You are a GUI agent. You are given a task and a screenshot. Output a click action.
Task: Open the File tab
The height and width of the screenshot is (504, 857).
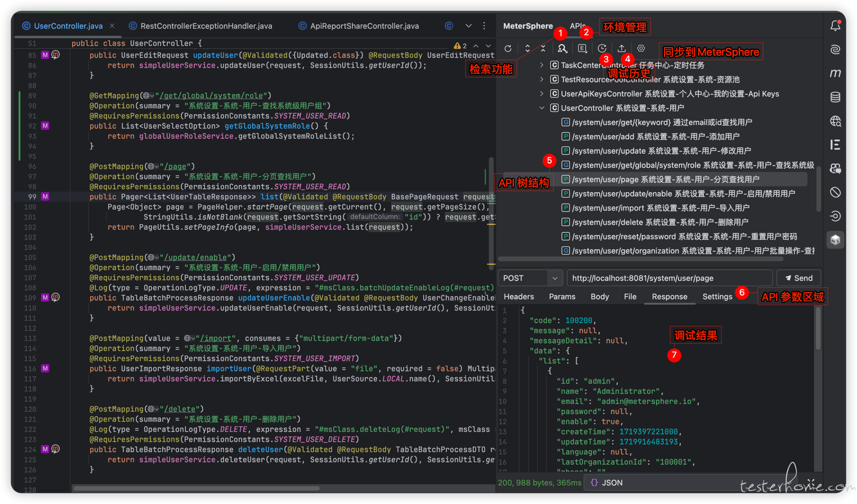tap(630, 296)
